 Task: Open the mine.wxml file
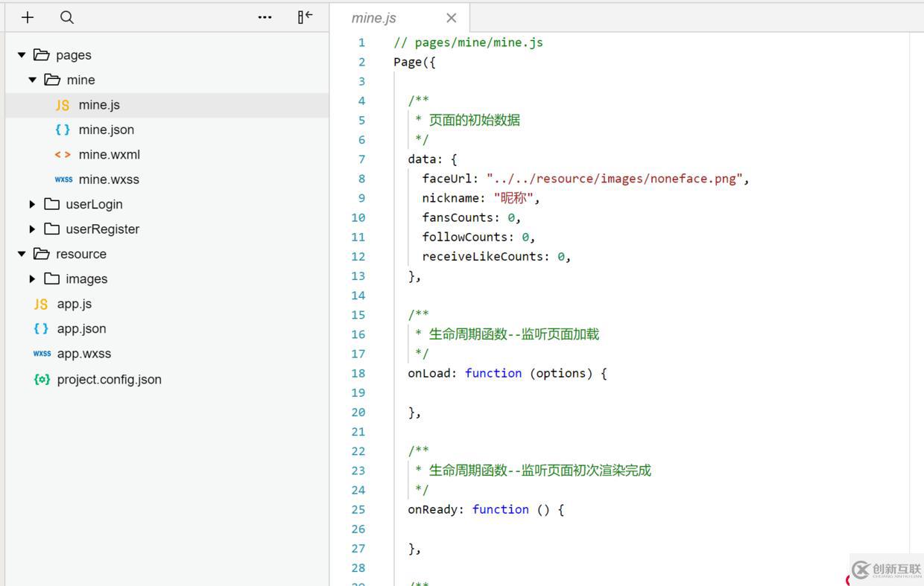click(x=109, y=155)
